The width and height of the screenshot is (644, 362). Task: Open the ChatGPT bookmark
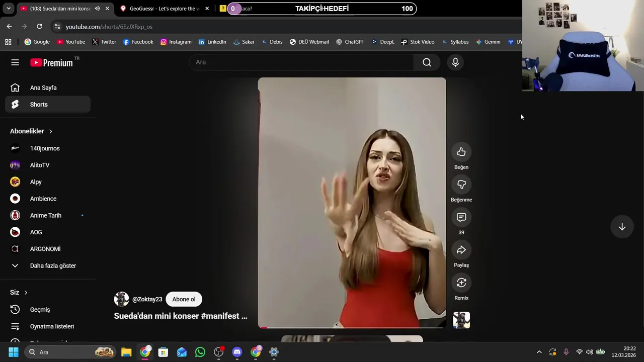click(350, 42)
